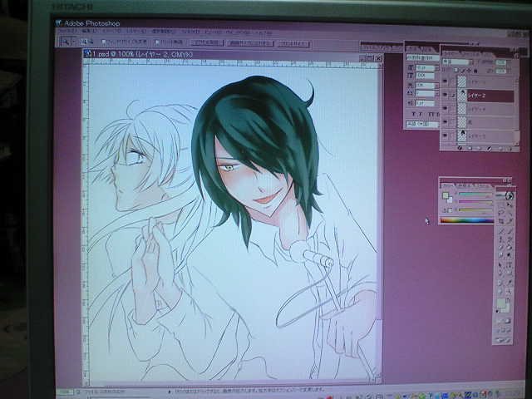The image size is (532, 399).
Task: Select the Magic Wand tool in the toolbox
Action: click(510, 213)
